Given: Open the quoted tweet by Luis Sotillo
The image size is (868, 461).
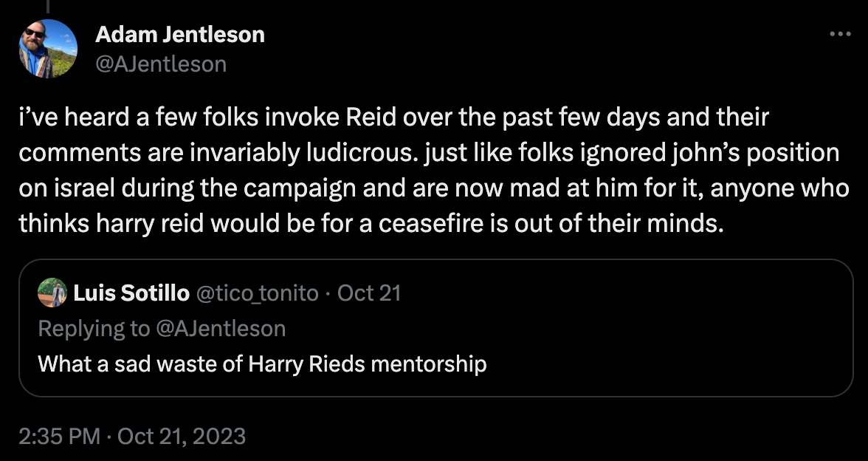Looking at the screenshot, I should (x=434, y=325).
